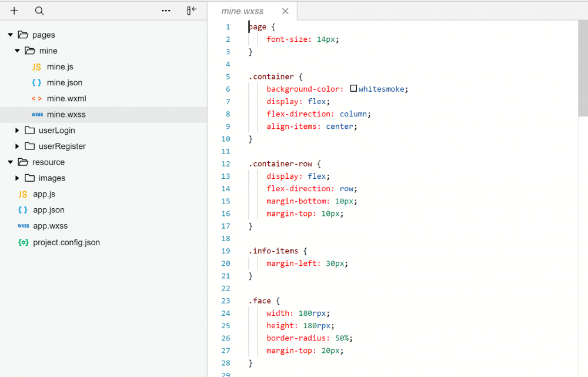Click the whitesmoke color swatch

point(353,88)
